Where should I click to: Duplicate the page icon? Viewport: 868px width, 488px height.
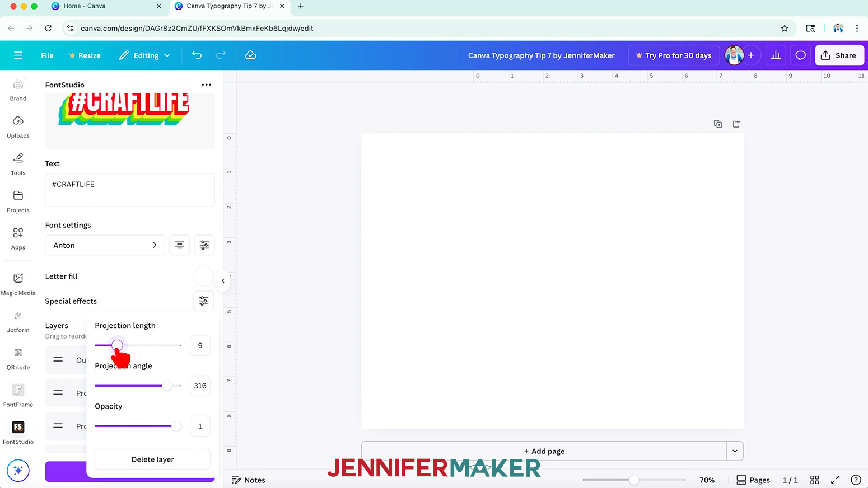tap(718, 124)
